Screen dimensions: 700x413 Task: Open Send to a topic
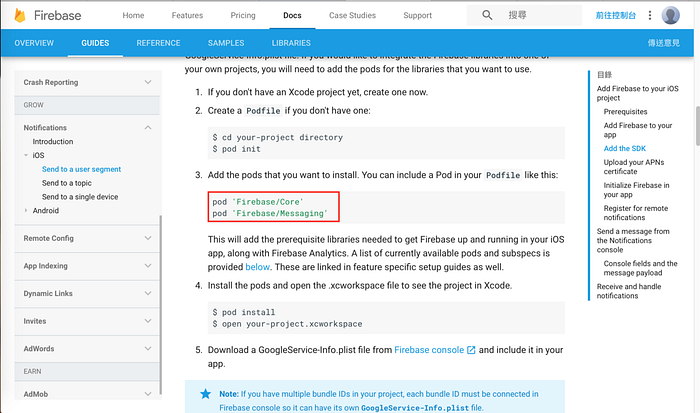click(67, 183)
